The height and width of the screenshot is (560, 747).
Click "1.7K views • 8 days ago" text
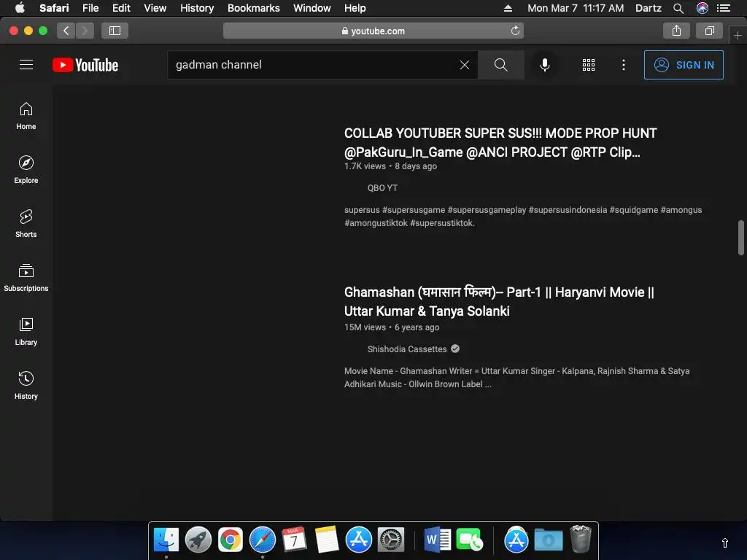(x=391, y=166)
